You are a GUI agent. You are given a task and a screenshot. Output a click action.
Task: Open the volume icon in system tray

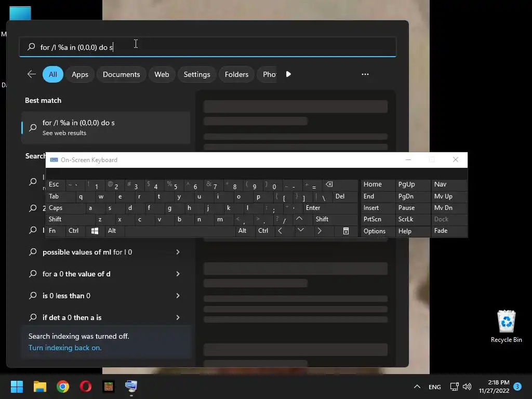(467, 387)
